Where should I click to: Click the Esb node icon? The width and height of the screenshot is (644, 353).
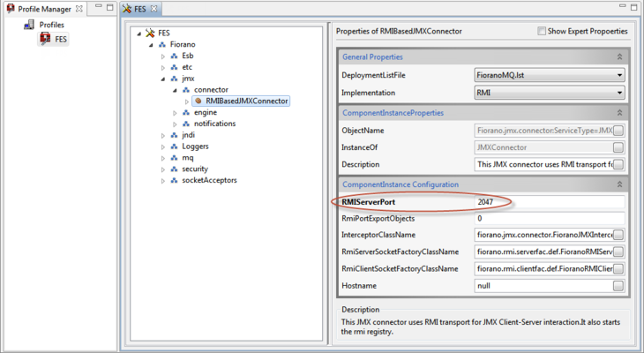click(174, 56)
